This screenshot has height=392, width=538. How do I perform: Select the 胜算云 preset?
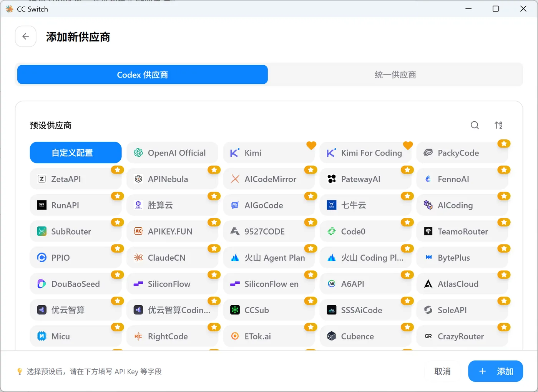click(172, 205)
